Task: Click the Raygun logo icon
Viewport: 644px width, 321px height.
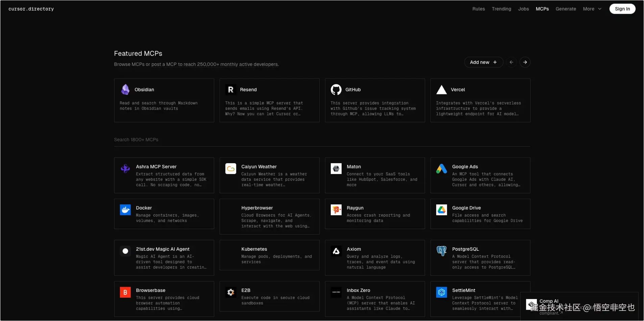Action: click(x=336, y=210)
